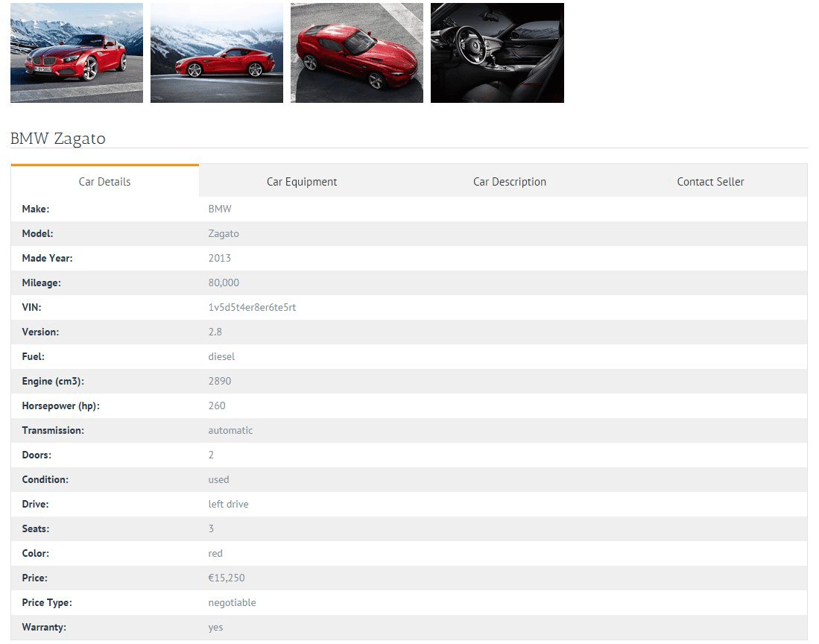
Task: Select the Transmission value automatic
Action: tap(230, 430)
